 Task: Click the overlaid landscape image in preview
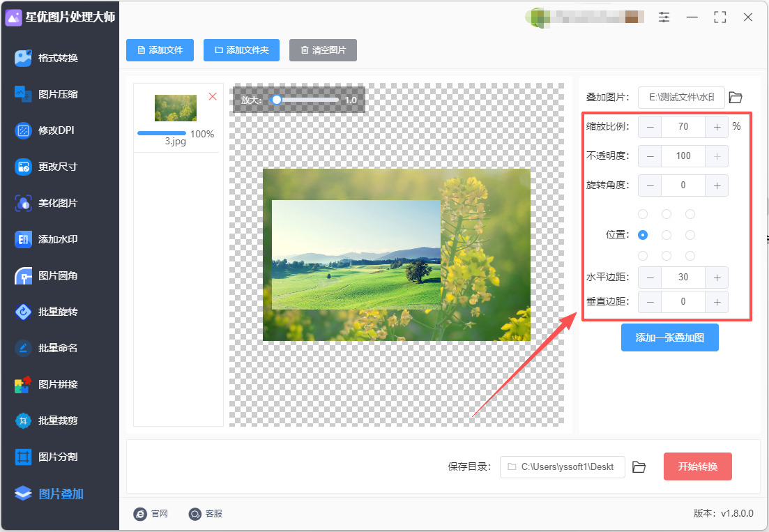coord(356,254)
